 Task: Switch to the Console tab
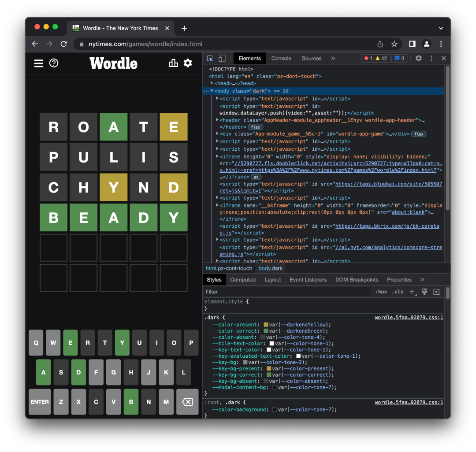pos(281,59)
